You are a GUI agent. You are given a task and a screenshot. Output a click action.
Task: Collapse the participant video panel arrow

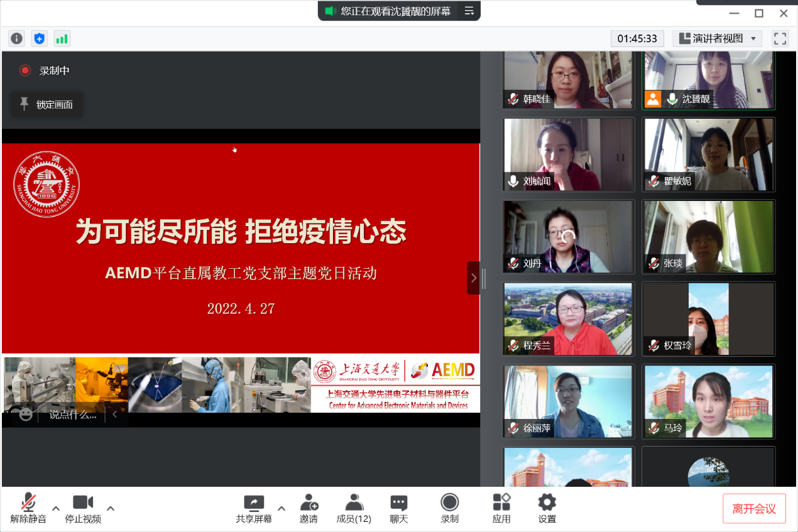click(474, 278)
